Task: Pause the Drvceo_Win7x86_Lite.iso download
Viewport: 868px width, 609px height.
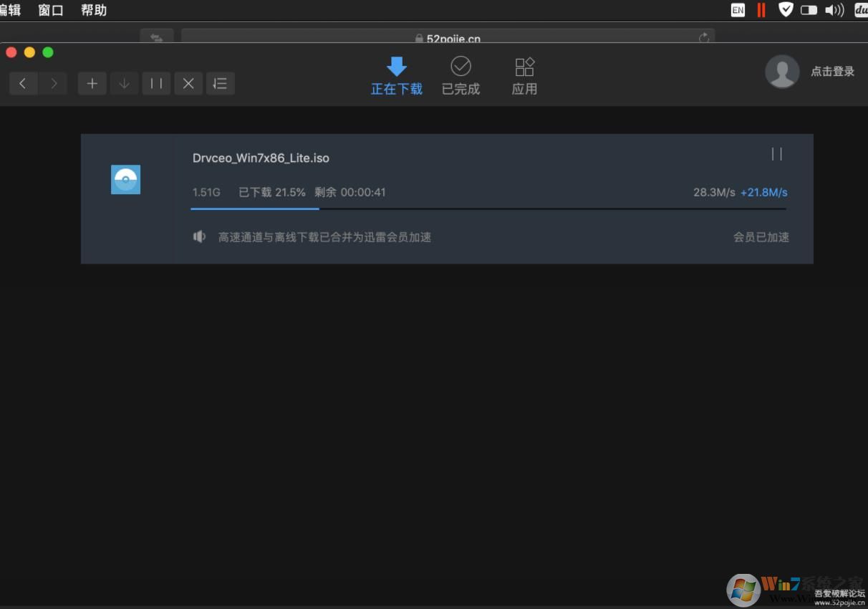Action: (x=777, y=154)
